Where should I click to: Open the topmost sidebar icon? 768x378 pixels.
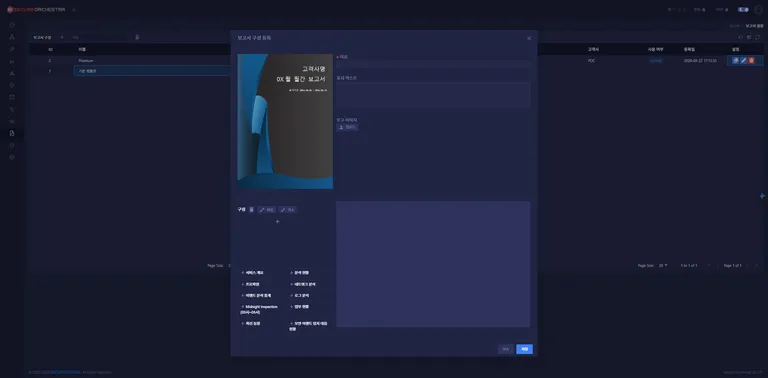[12, 24]
